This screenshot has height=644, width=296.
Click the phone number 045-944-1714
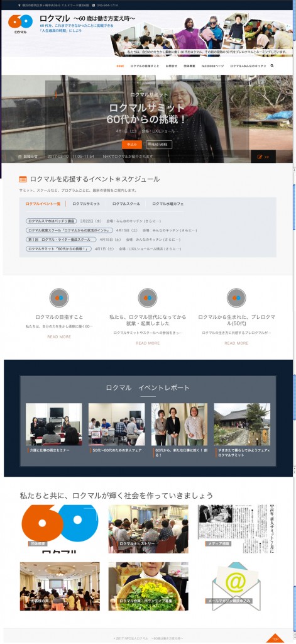(108, 5)
